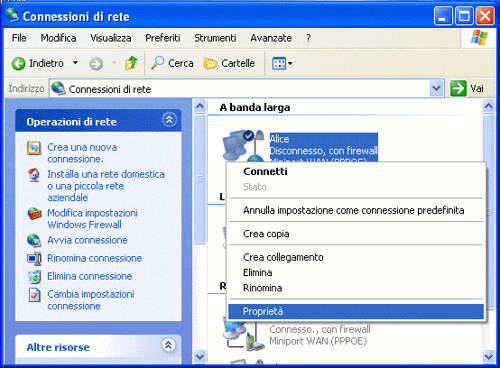Click Connesso., con firewall status text
The width and height of the screenshot is (500, 368).
point(320,329)
